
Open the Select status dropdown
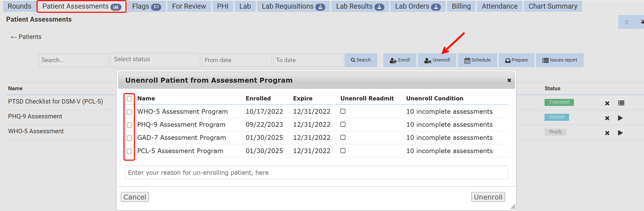pos(155,60)
